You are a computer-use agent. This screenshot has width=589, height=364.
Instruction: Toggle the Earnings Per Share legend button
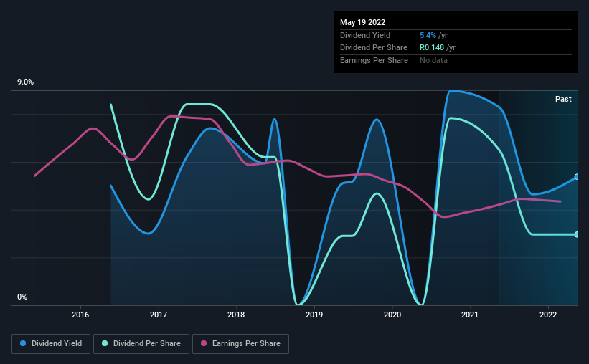coord(240,344)
